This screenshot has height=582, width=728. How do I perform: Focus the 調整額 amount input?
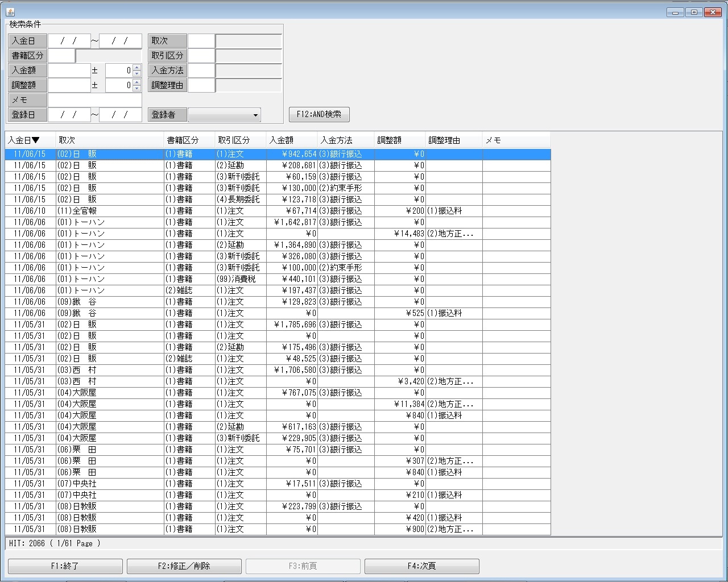click(x=69, y=85)
